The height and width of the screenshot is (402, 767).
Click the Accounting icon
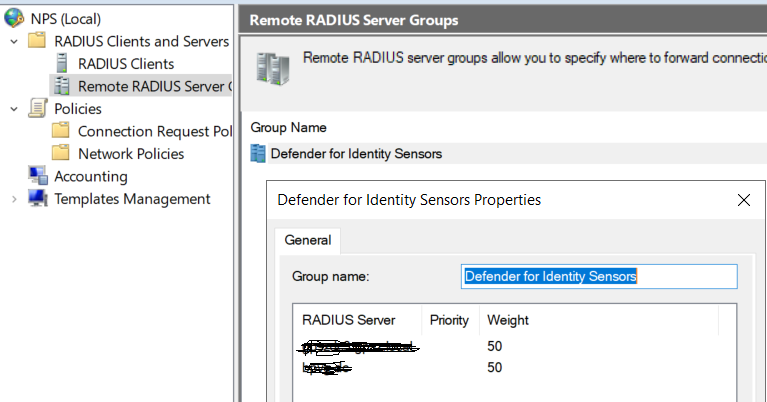pos(37,176)
